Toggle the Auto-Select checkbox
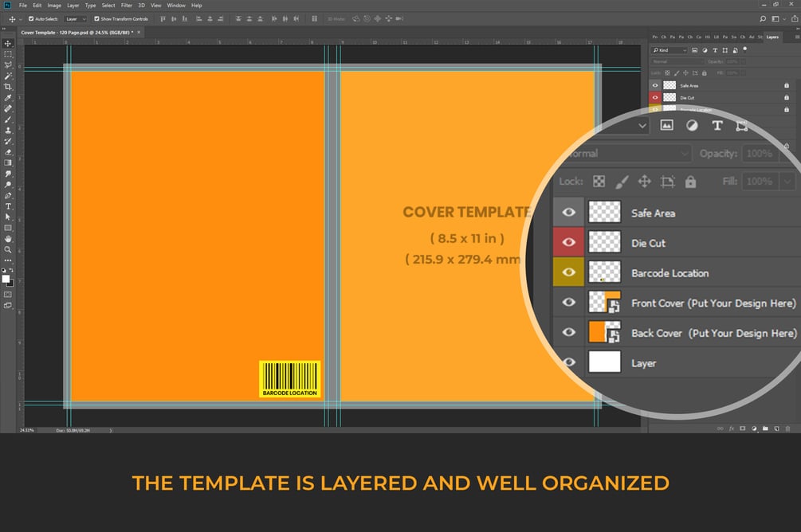The width and height of the screenshot is (801, 532). coord(31,19)
